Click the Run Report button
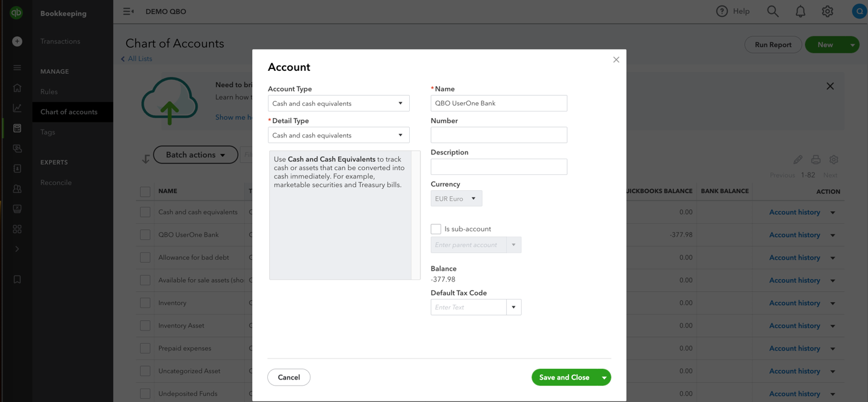The width and height of the screenshot is (868, 402). point(773,45)
